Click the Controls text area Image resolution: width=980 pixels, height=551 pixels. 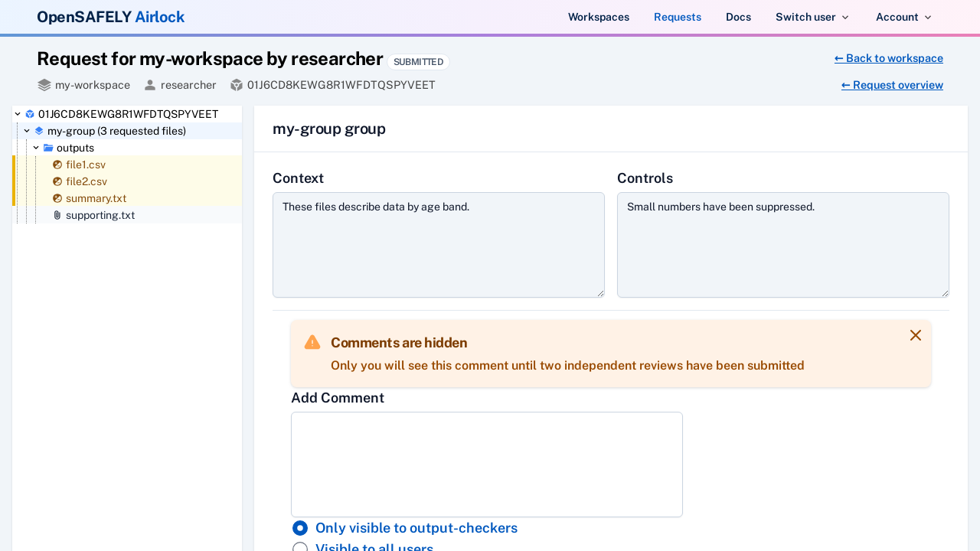pyautogui.click(x=783, y=245)
